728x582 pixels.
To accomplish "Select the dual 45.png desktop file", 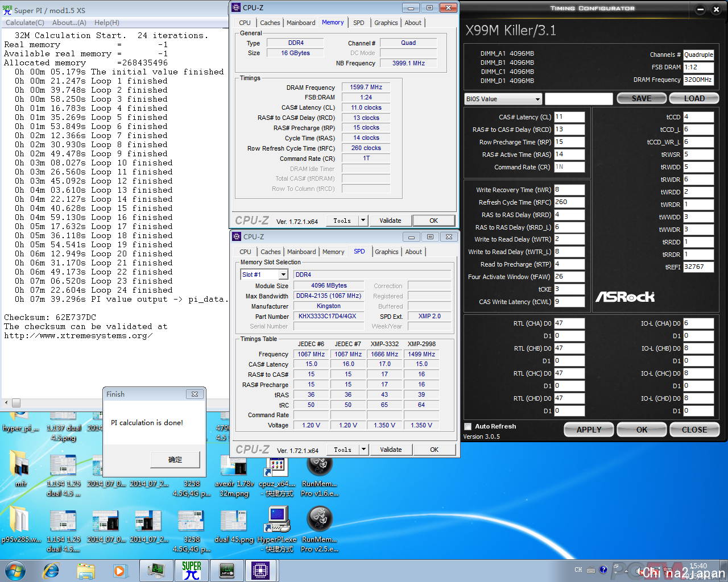I will coord(234,526).
